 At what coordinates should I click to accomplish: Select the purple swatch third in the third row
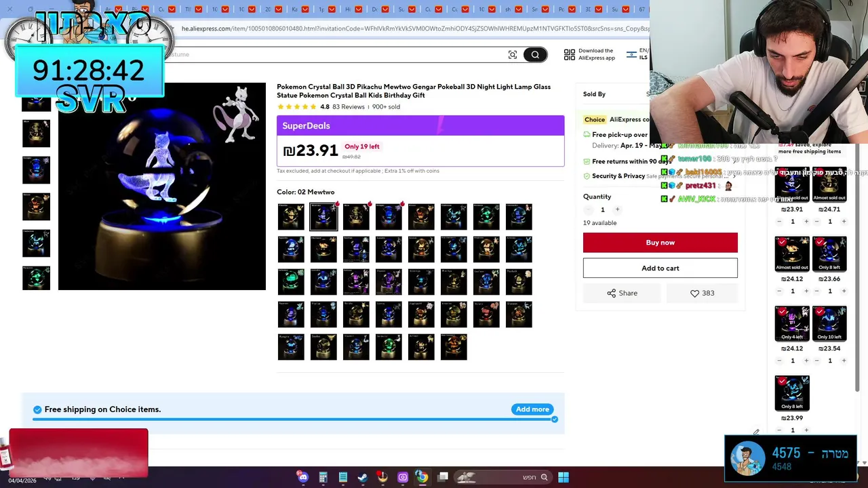(356, 281)
